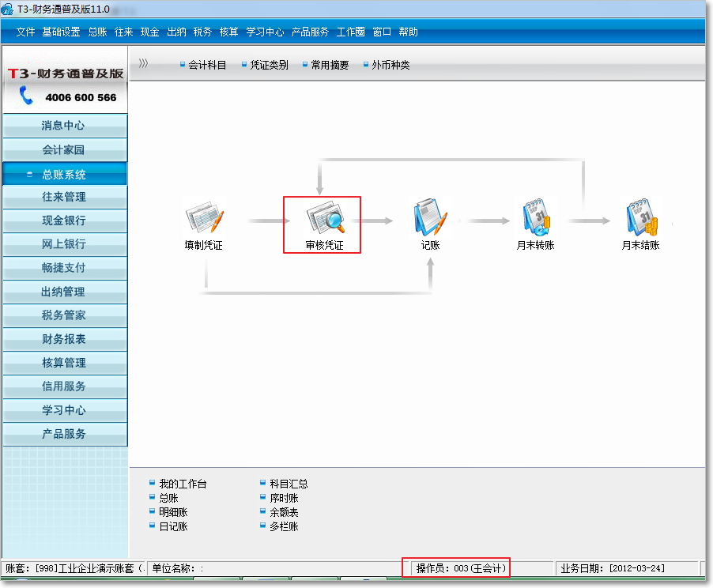Click the 操作员 field in status bar
This screenshot has height=588, width=713.
[x=460, y=567]
